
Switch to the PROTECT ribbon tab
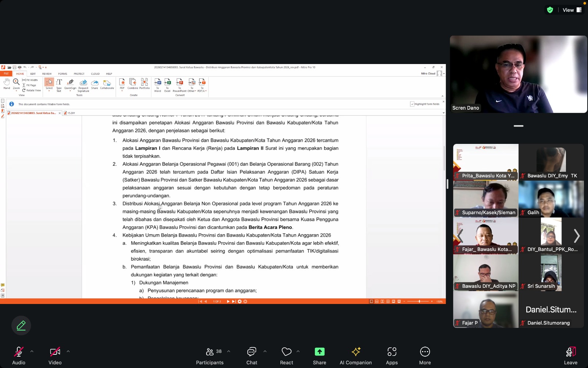[79, 74]
